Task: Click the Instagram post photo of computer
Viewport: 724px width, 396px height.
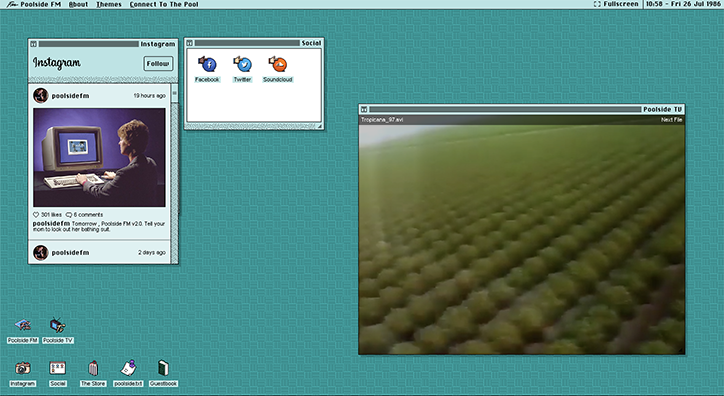Action: point(99,157)
